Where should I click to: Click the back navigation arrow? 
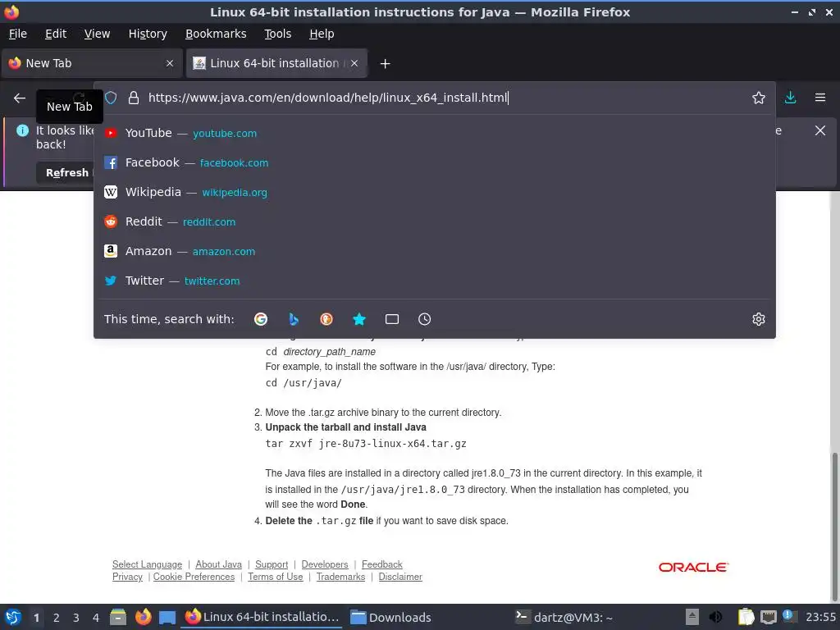(x=20, y=98)
